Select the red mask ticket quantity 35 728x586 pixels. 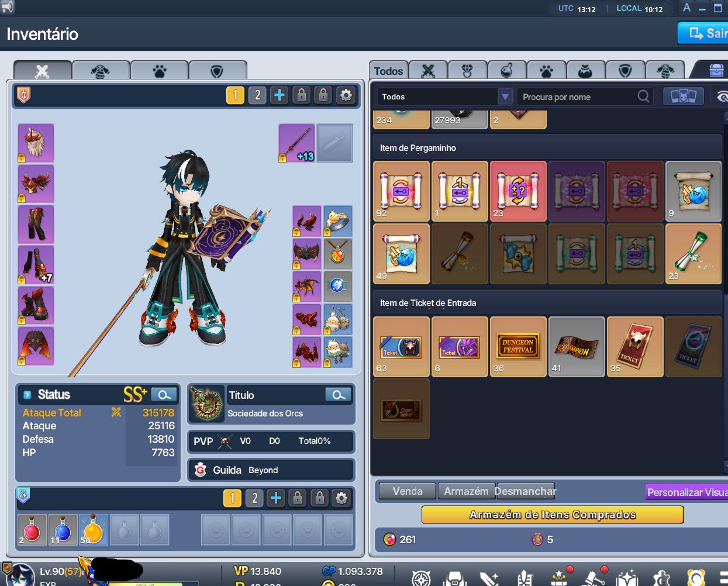(x=635, y=346)
